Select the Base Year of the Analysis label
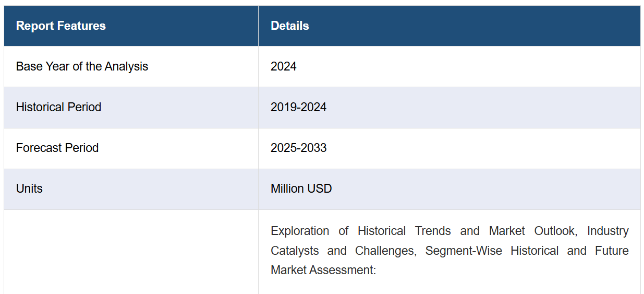644x294 pixels. click(x=82, y=66)
